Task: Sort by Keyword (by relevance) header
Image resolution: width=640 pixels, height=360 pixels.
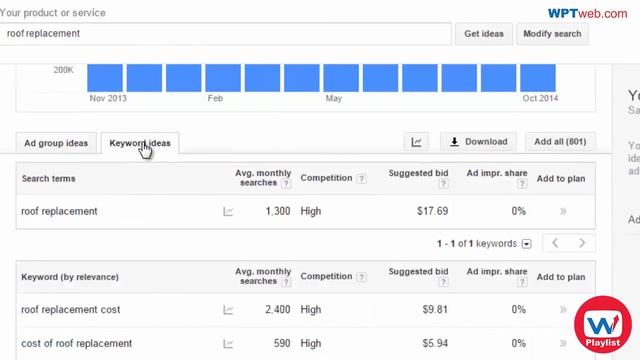Action: coord(70,277)
